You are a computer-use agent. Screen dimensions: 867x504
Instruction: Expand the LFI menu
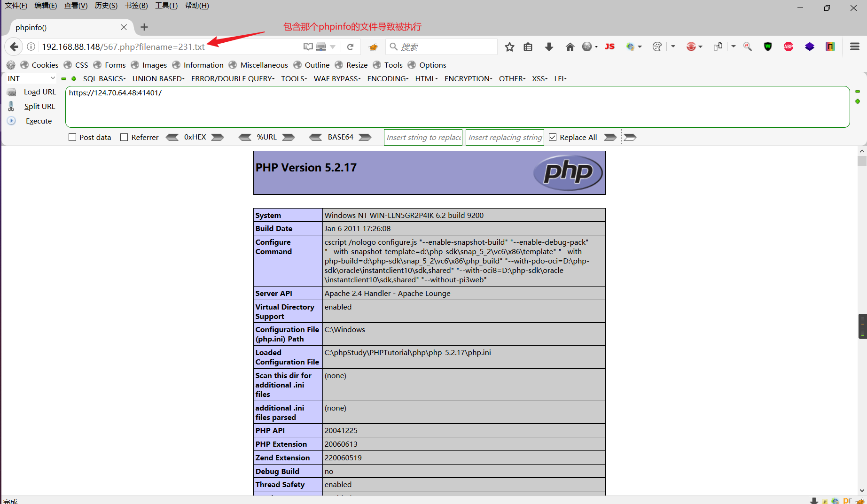click(560, 78)
